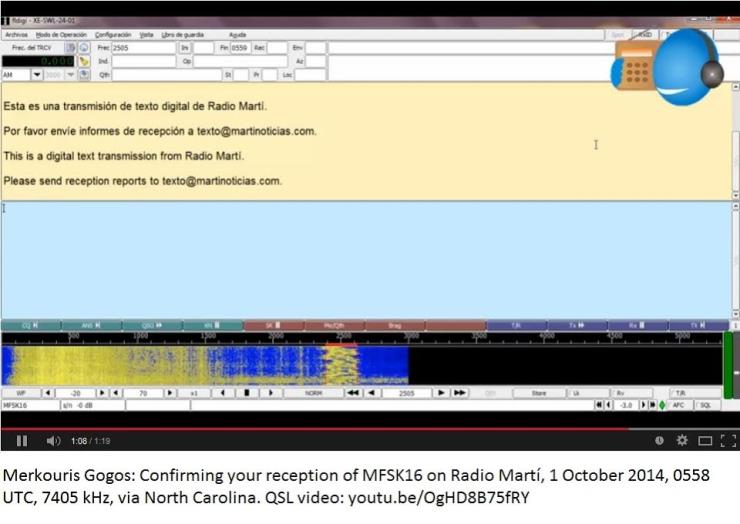The height and width of the screenshot is (524, 740).
Task: Adjust the green squelch level slider
Action: click(x=729, y=364)
